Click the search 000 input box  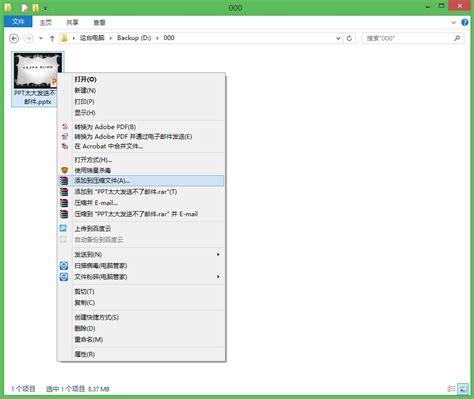(408, 38)
